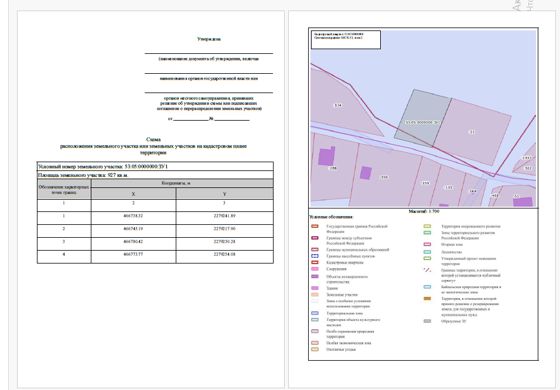Click the special economic zone legend symbol
Screen dimensions: 560x390
coord(315,343)
